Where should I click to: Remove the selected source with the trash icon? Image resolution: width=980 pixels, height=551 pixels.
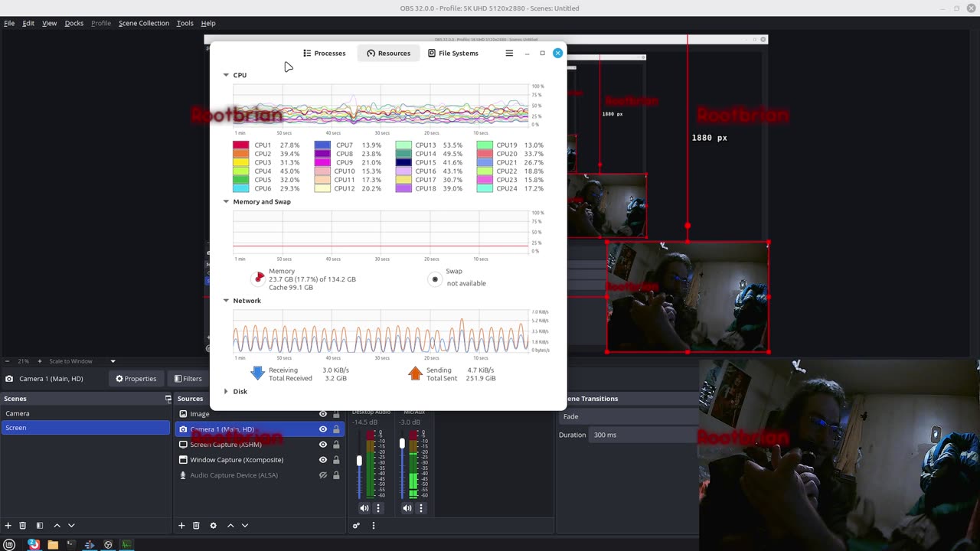pyautogui.click(x=196, y=526)
